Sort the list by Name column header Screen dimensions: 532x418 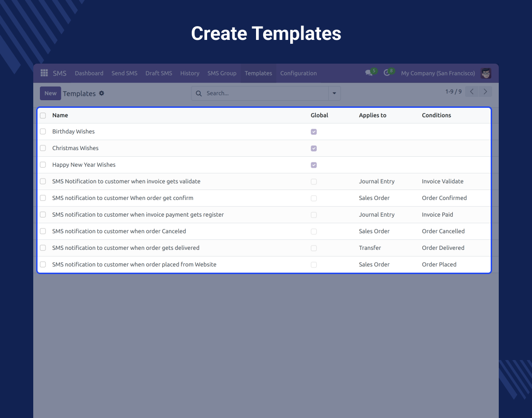[60, 115]
